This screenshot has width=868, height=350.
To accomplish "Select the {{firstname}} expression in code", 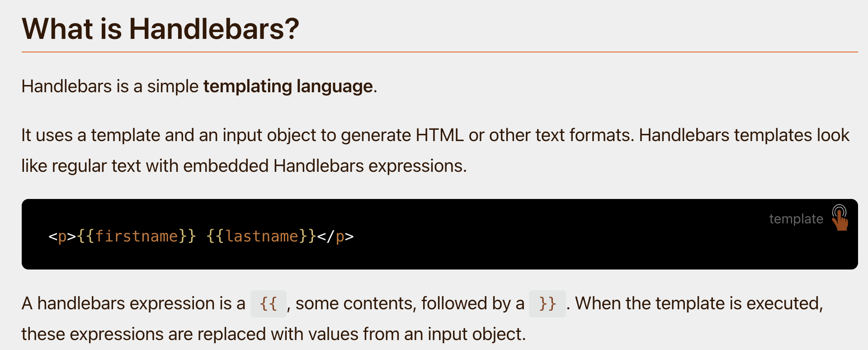I will (x=137, y=236).
